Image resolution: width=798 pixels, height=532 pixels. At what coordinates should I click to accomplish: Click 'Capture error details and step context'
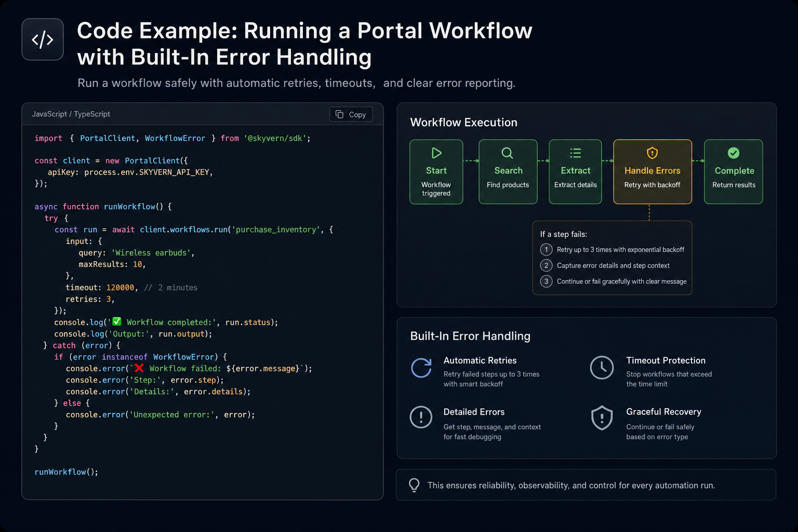(x=613, y=265)
